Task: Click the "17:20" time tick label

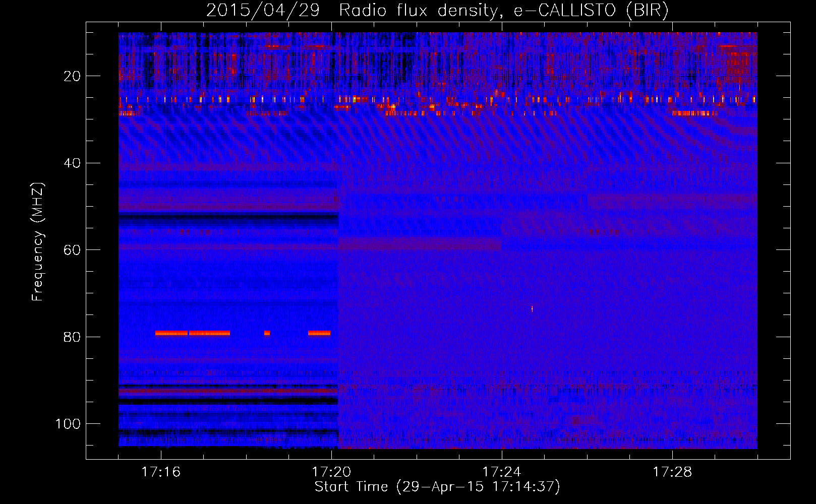Action: coord(331,472)
